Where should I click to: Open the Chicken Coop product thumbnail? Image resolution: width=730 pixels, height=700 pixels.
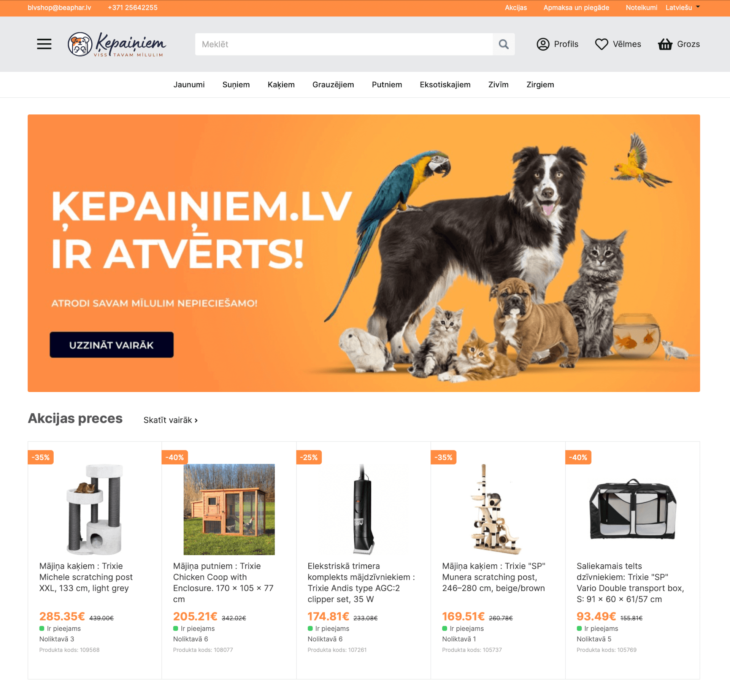(229, 509)
